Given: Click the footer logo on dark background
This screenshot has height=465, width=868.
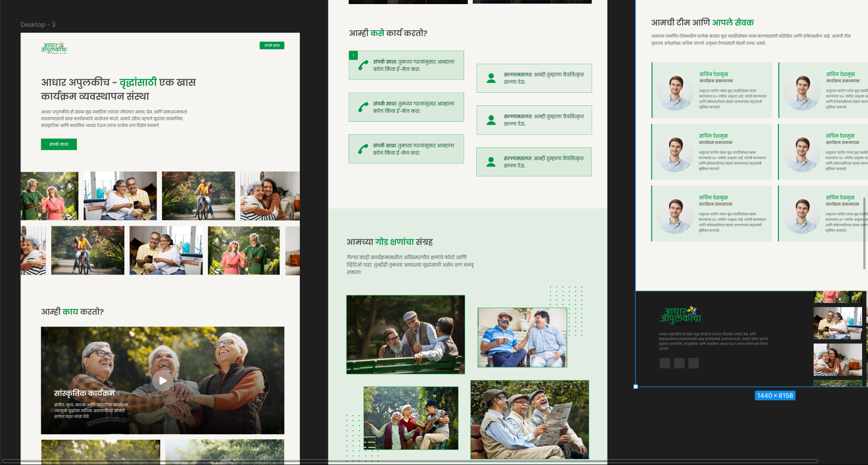Looking at the screenshot, I should click(680, 315).
